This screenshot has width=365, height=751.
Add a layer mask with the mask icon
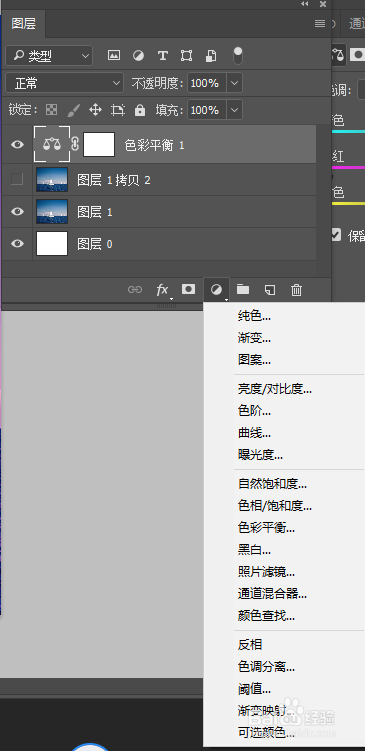188,289
